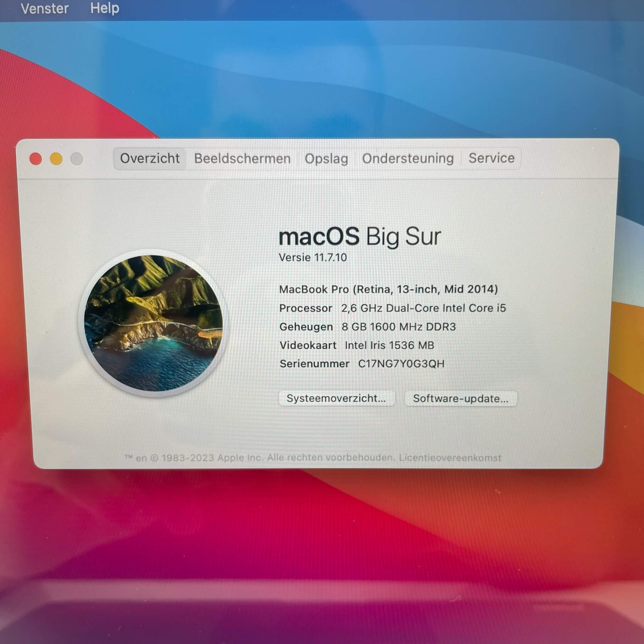Open the Ondersteuning tab

point(408,158)
